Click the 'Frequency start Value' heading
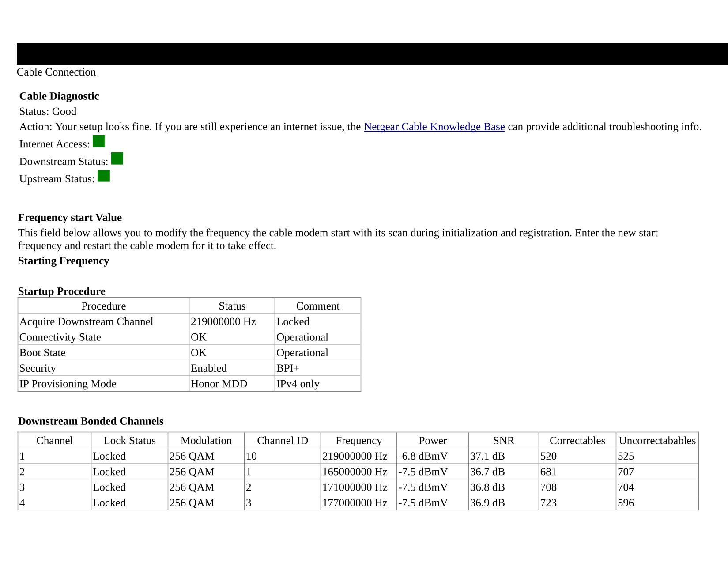This screenshot has height=563, width=728. coord(70,218)
